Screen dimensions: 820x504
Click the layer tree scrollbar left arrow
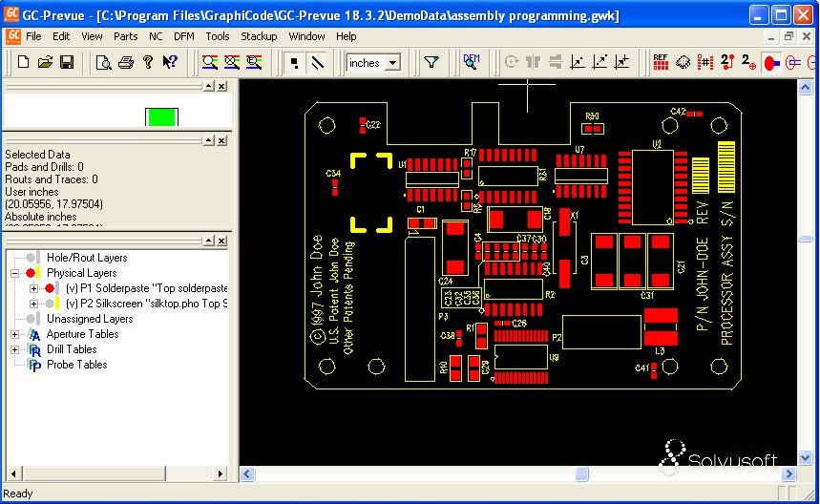click(13, 473)
